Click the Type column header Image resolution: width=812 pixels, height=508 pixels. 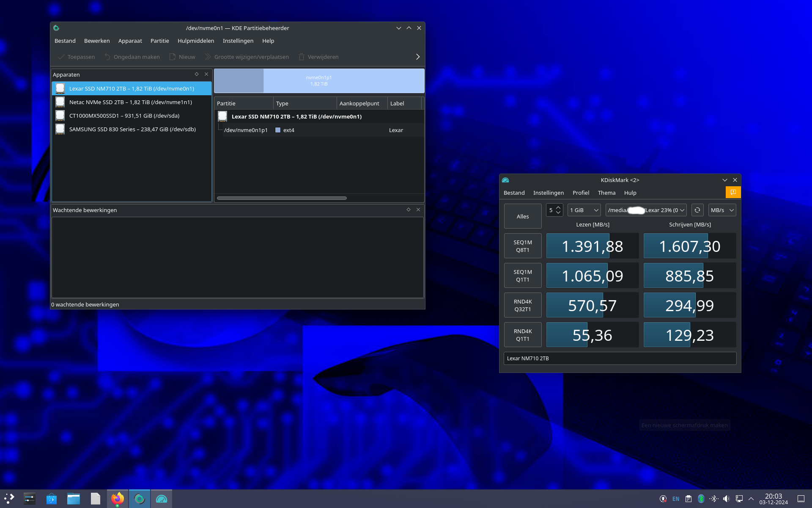305,103
